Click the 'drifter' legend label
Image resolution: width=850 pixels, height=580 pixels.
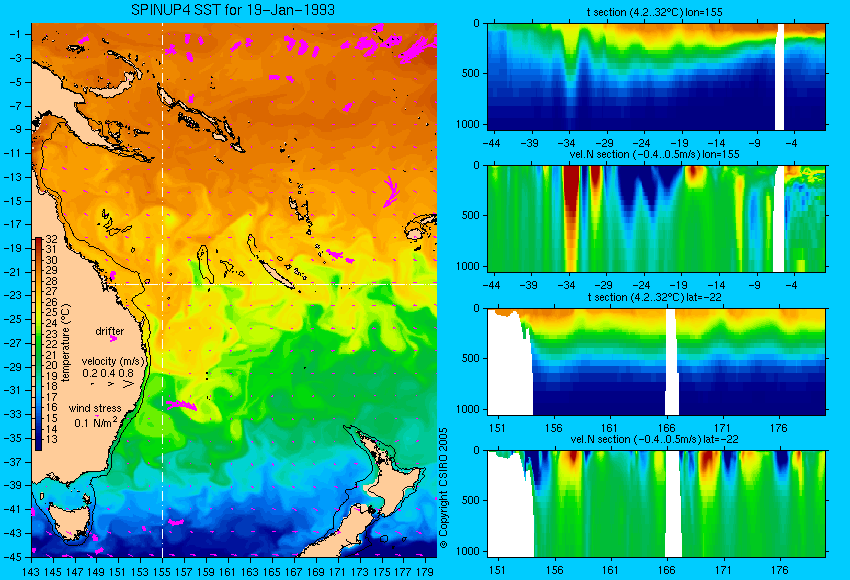(110, 331)
